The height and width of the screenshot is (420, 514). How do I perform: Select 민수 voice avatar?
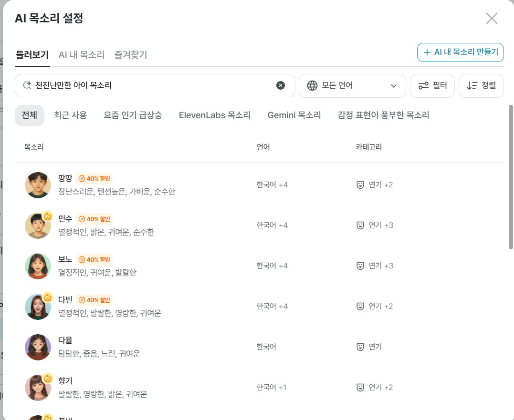point(38,225)
